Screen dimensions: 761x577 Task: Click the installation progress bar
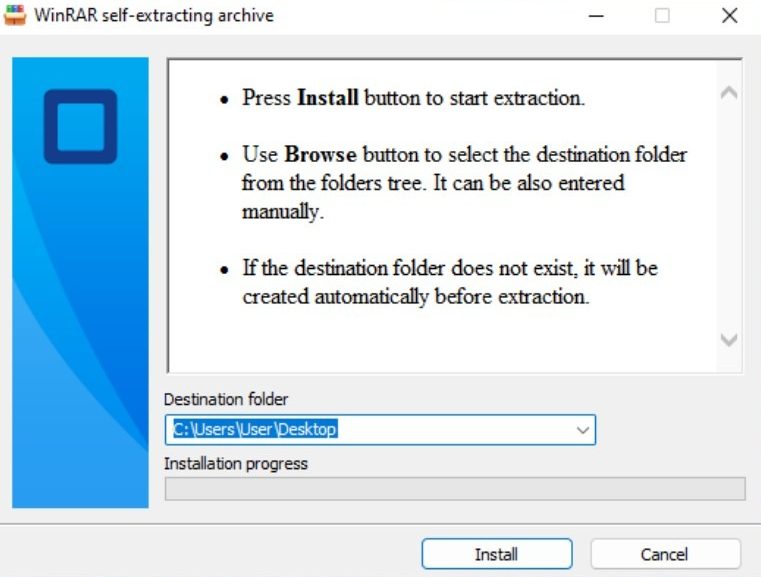(455, 489)
